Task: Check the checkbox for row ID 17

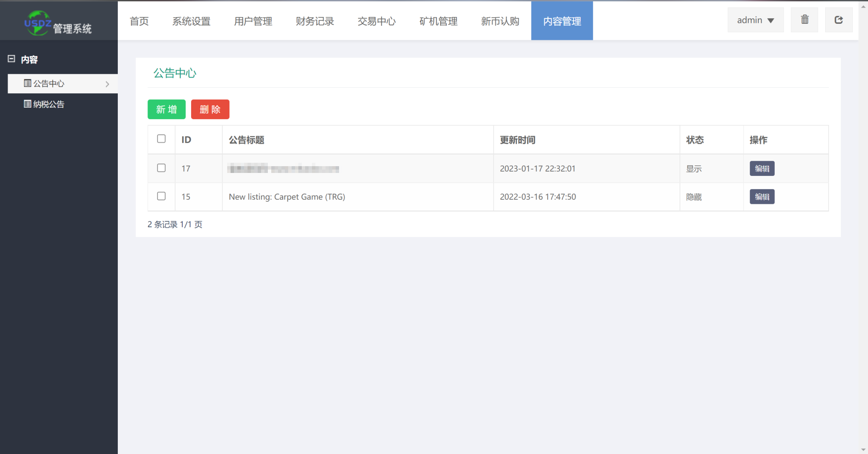Action: (x=161, y=168)
